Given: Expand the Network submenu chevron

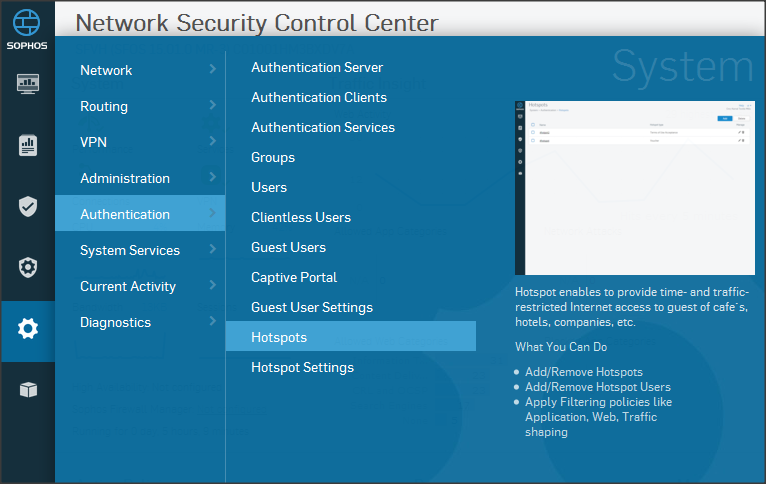Looking at the screenshot, I should [x=212, y=69].
